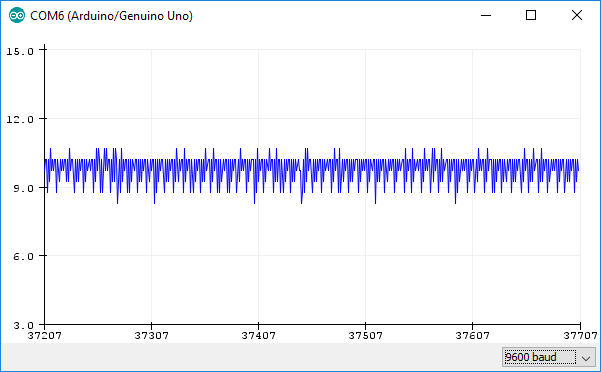
Task: Click the 37507 x-axis label
Action: (x=365, y=336)
